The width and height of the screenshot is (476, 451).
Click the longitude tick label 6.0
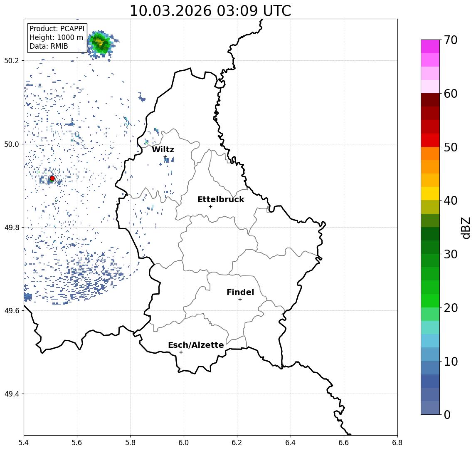[184, 443]
